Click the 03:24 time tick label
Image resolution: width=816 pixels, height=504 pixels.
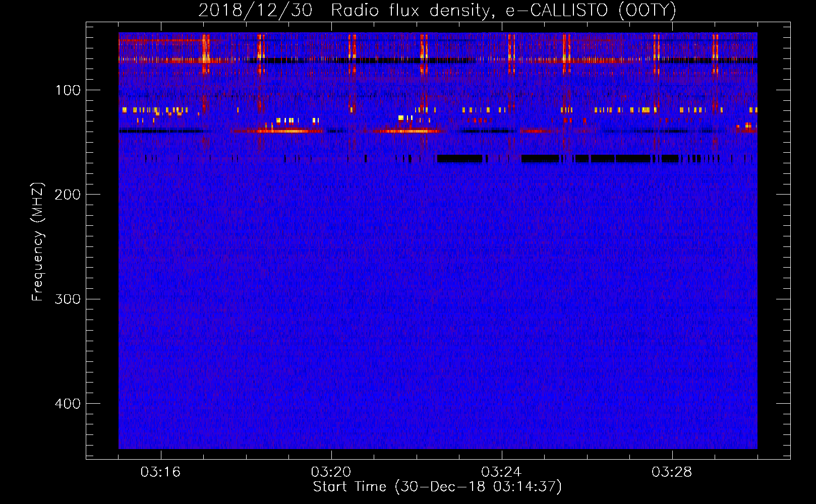click(x=501, y=472)
